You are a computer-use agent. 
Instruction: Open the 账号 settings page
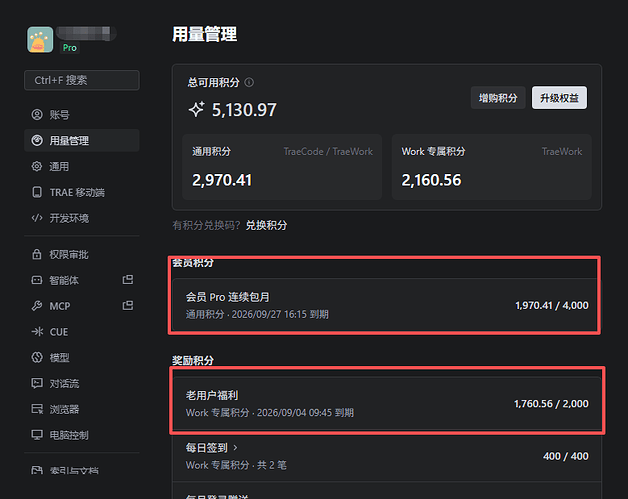[82, 115]
